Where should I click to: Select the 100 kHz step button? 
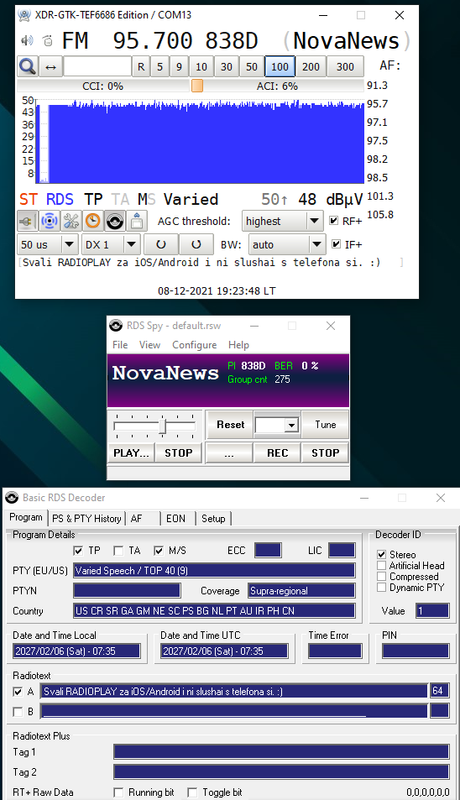click(279, 67)
